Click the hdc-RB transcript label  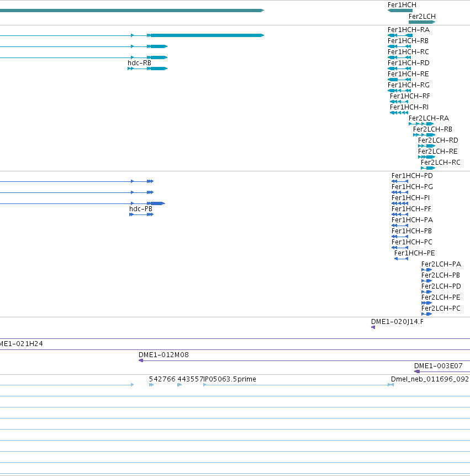point(139,63)
